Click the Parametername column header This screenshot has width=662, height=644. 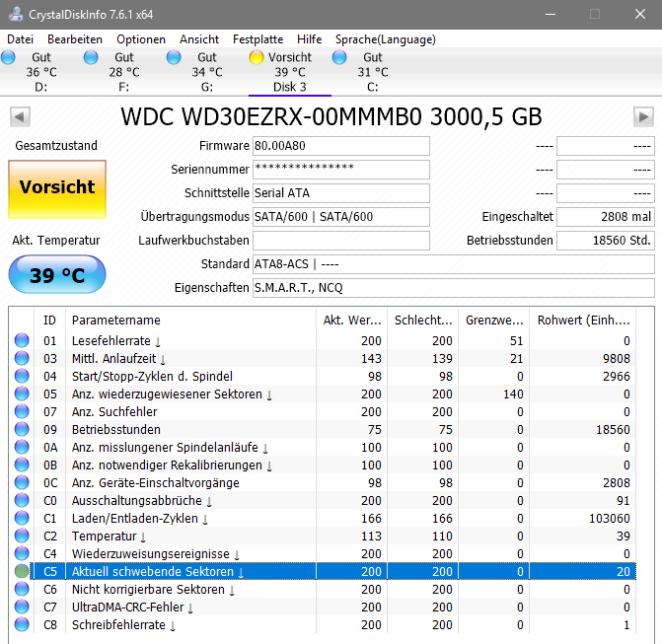(190, 321)
